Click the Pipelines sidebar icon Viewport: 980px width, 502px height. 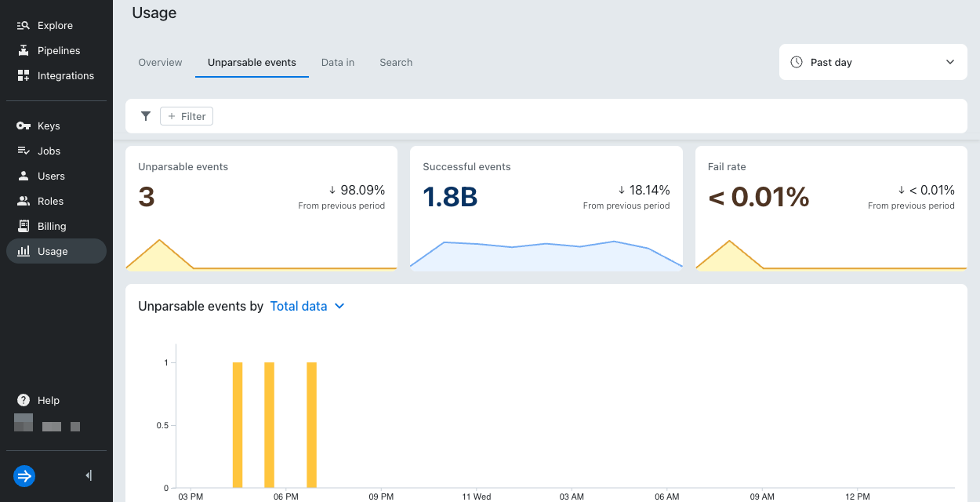coord(24,51)
